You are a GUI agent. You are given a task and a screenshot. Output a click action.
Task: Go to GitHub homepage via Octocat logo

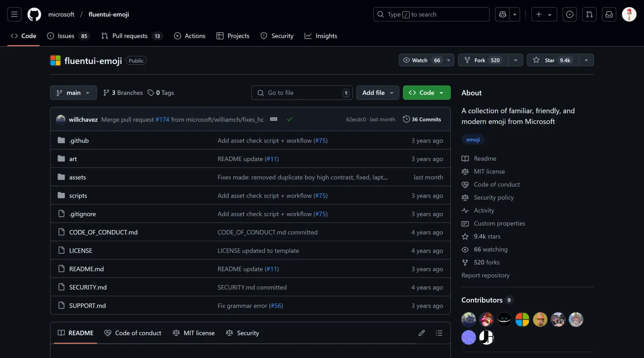click(x=34, y=14)
